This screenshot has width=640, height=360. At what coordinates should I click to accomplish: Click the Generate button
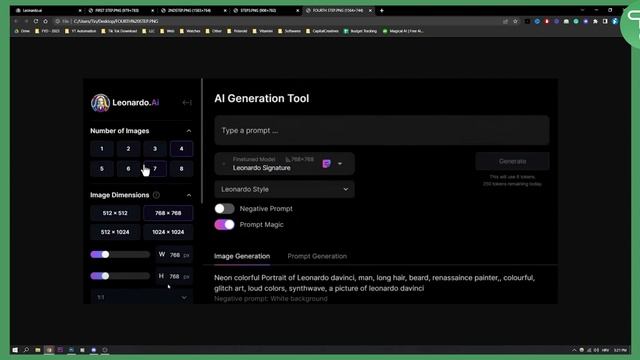512,161
